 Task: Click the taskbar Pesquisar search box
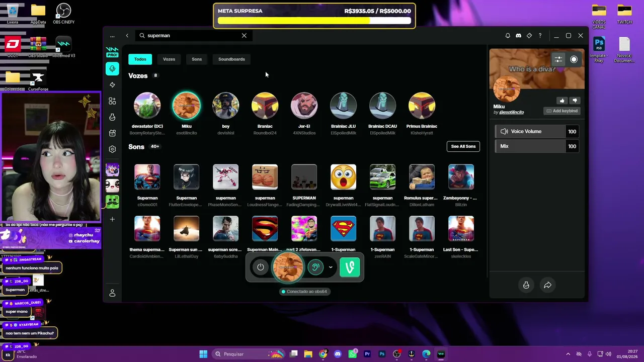pos(249,354)
